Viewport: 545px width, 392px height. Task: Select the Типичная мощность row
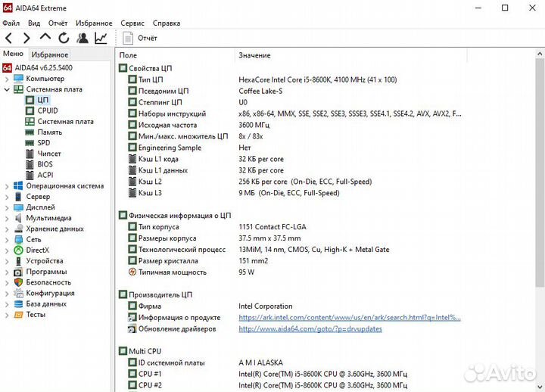click(192, 272)
